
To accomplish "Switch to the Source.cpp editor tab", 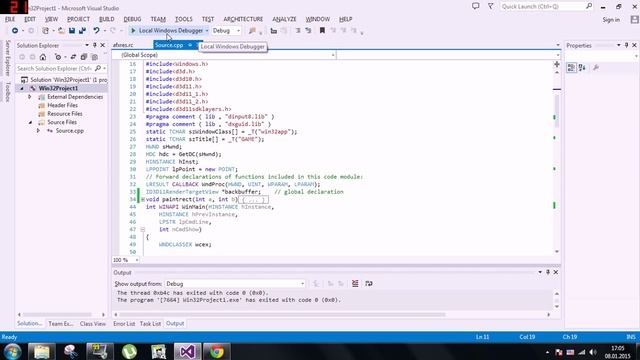I will [x=169, y=45].
